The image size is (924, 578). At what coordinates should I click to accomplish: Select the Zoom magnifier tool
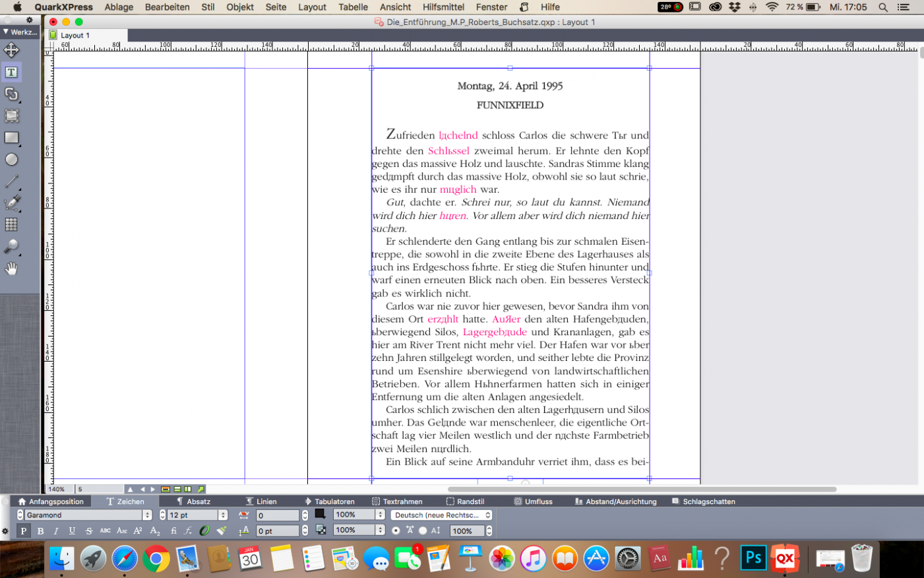pyautogui.click(x=11, y=247)
